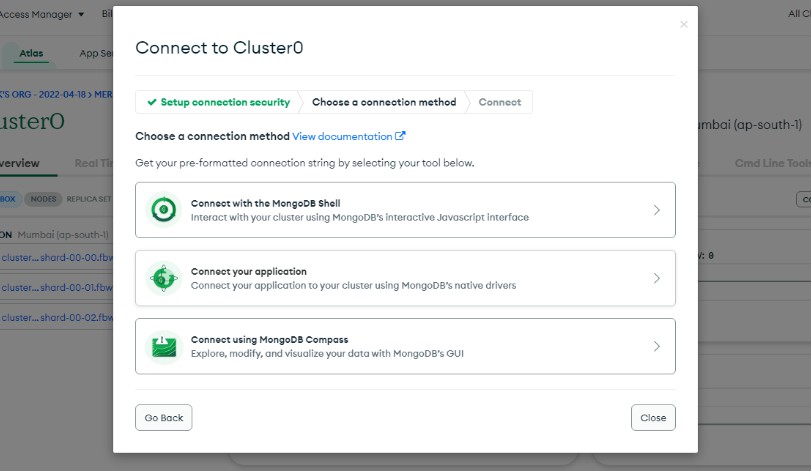811x471 pixels.
Task: Expand the MongoDB Compass option chevron
Action: [x=656, y=346]
